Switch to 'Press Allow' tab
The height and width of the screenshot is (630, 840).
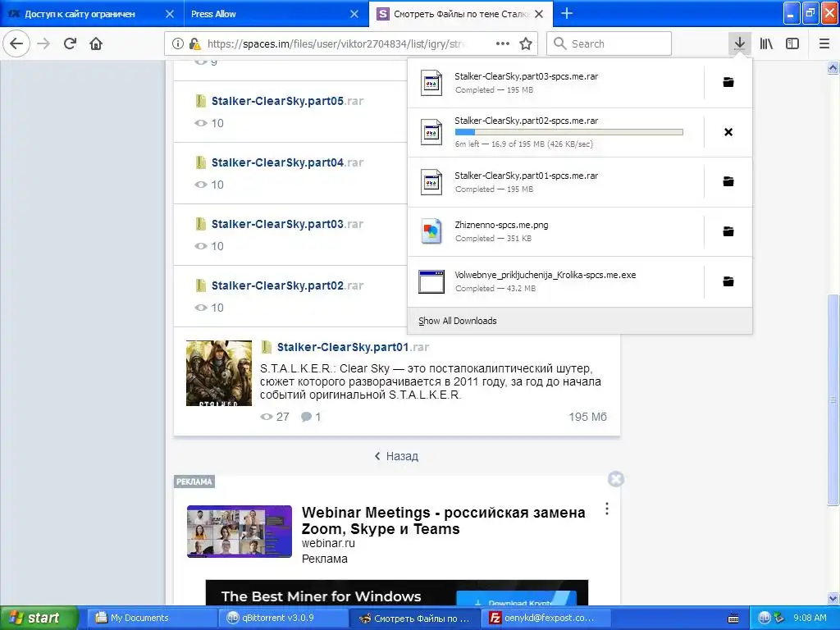coord(213,14)
